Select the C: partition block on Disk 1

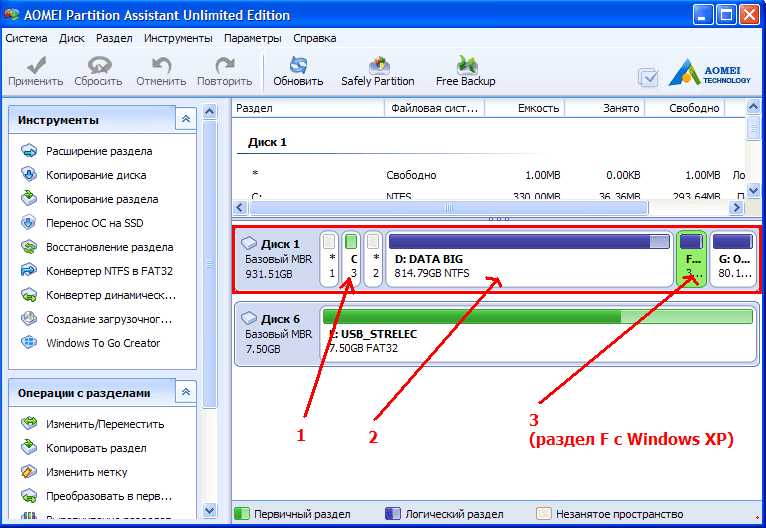click(x=351, y=259)
